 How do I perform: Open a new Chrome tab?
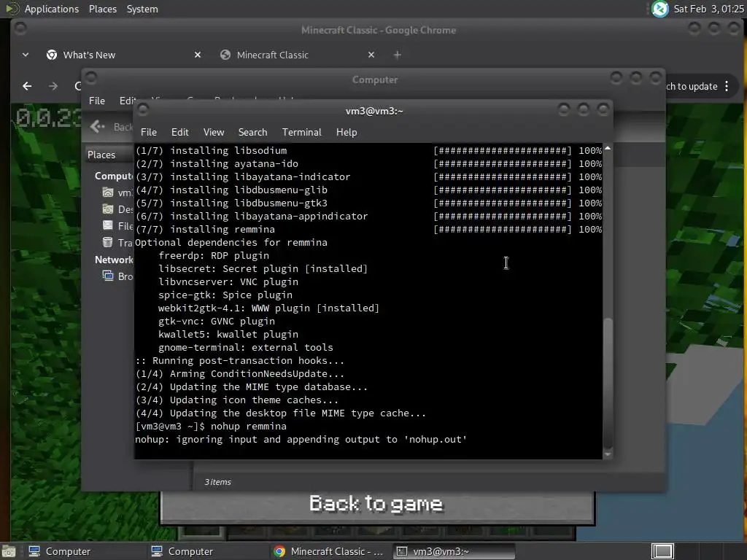coord(398,55)
